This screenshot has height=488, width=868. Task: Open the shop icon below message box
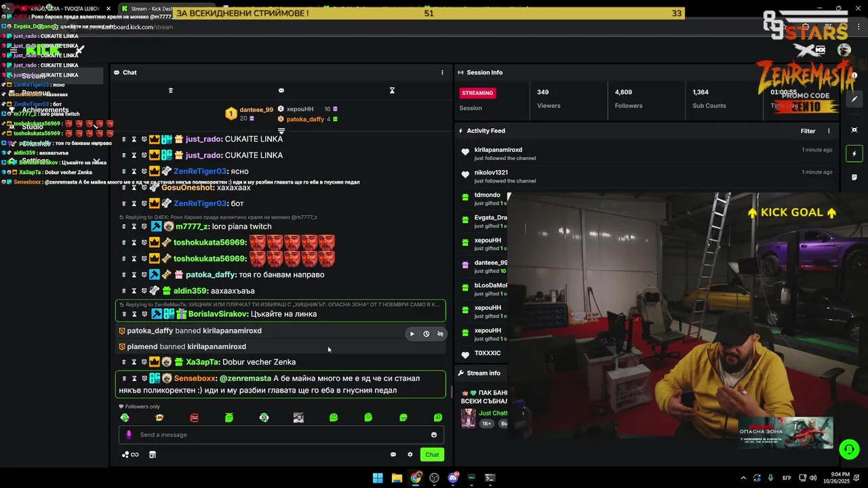pyautogui.click(x=153, y=455)
